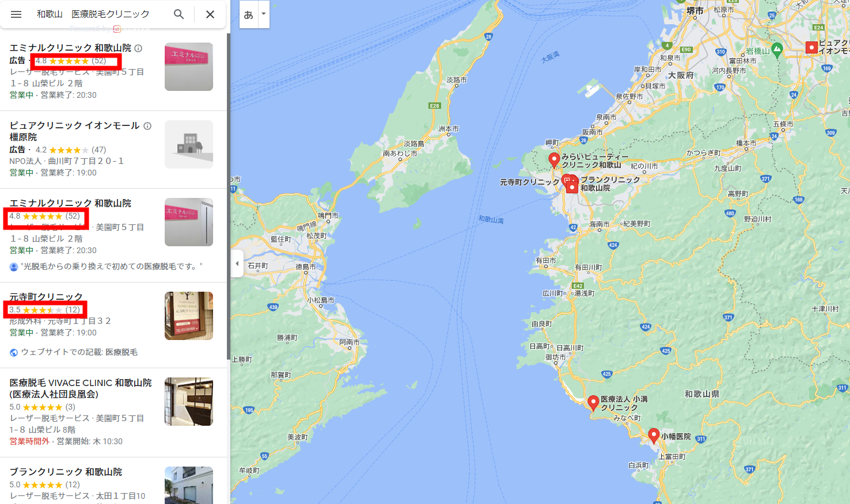Viewport: 850px width, 504px height.
Task: Click the results list vertical scrollbar
Action: 228,196
